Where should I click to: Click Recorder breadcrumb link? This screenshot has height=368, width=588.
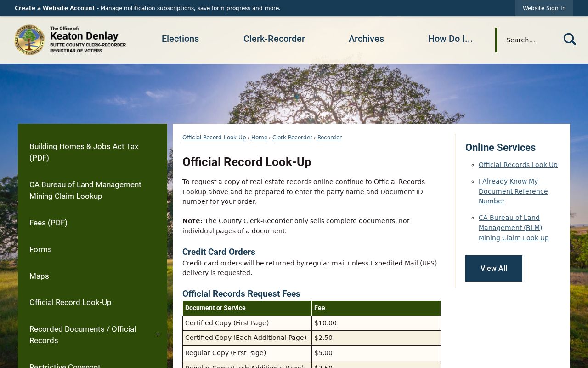coord(329,138)
